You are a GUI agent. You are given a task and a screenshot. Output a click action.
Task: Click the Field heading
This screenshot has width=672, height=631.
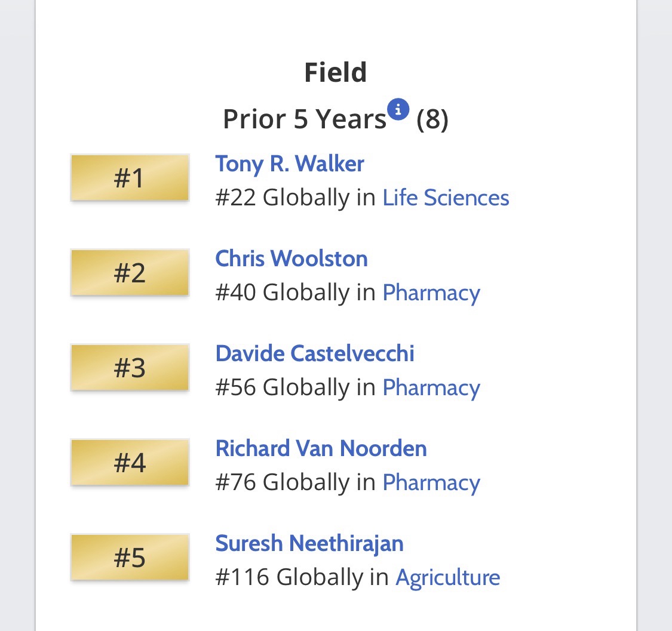click(x=336, y=72)
